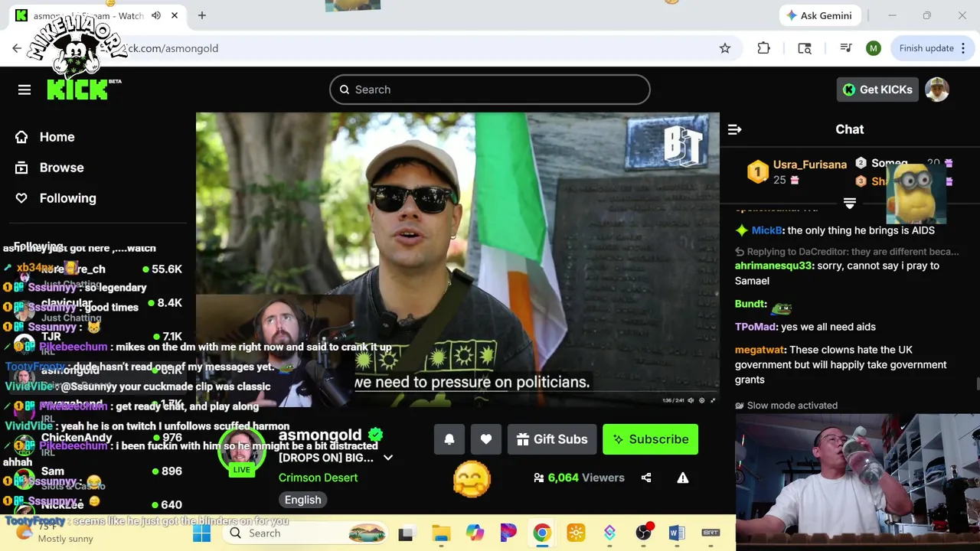
Task: Open the Chrome media controls icon
Action: 846,48
